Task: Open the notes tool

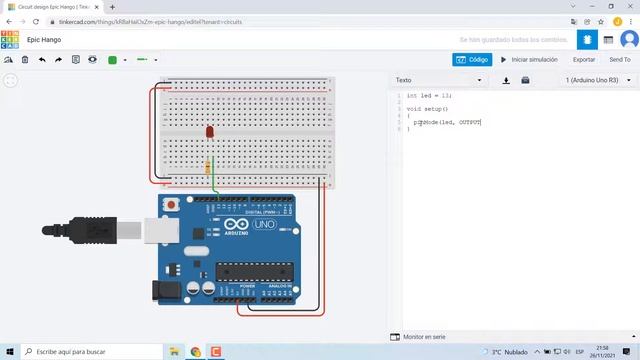Action: pos(76,60)
